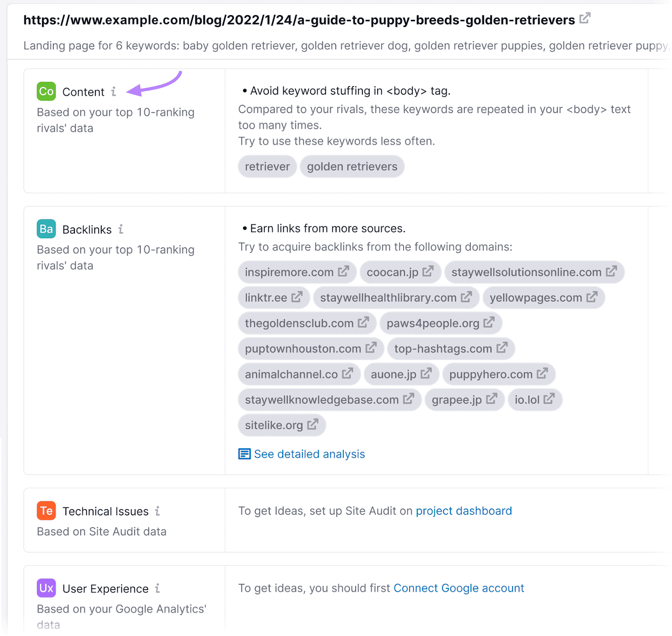Select the golden retrievers keyword chip
This screenshot has height=636, width=672.
coord(352,166)
